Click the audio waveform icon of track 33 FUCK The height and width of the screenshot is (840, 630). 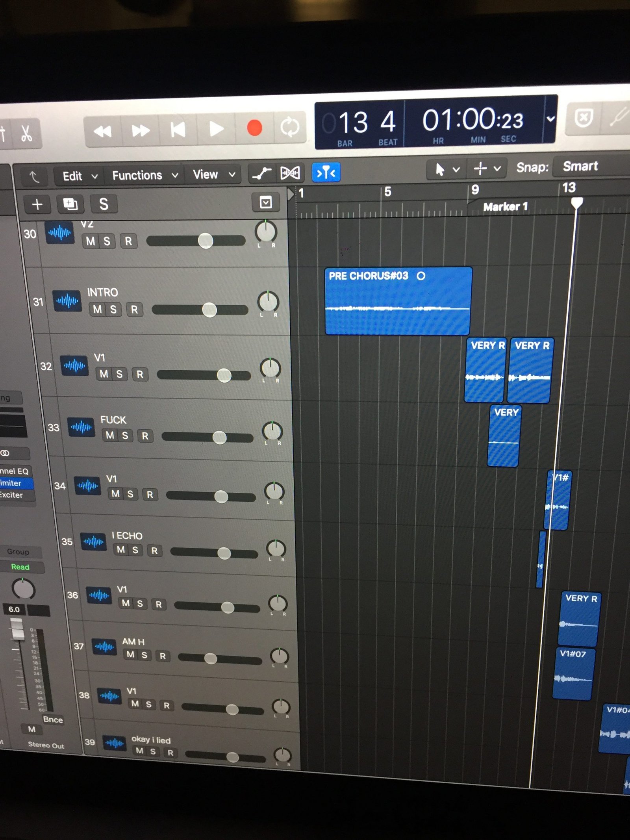tap(81, 427)
